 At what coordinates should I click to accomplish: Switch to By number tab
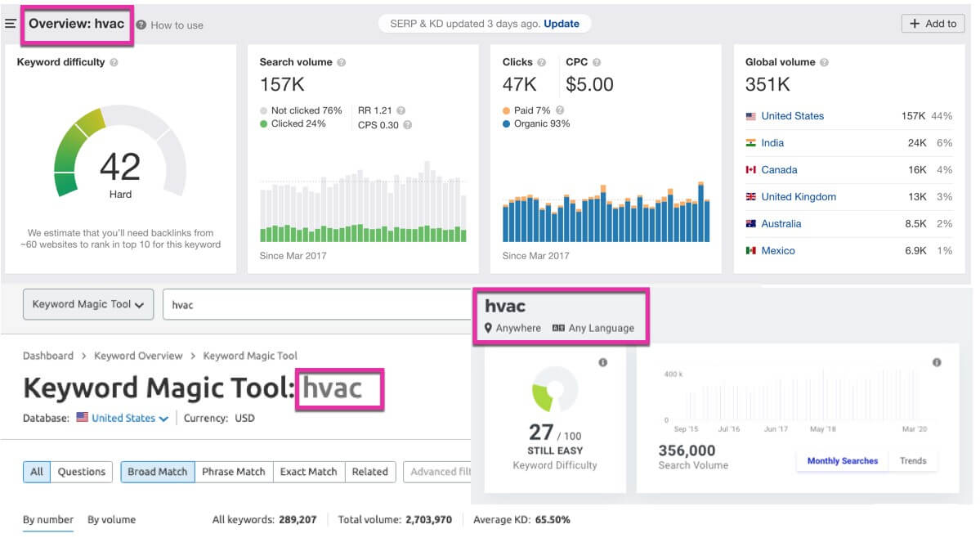pyautogui.click(x=48, y=520)
